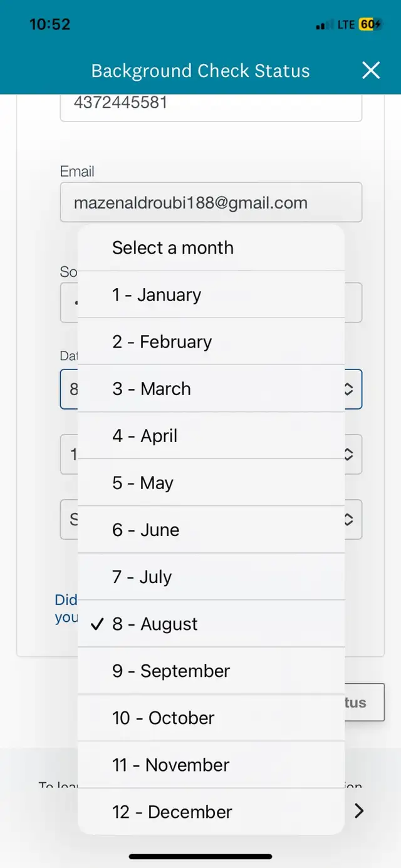This screenshot has width=401, height=868.
Task: Pick 6 - June from the list
Action: pyautogui.click(x=211, y=529)
